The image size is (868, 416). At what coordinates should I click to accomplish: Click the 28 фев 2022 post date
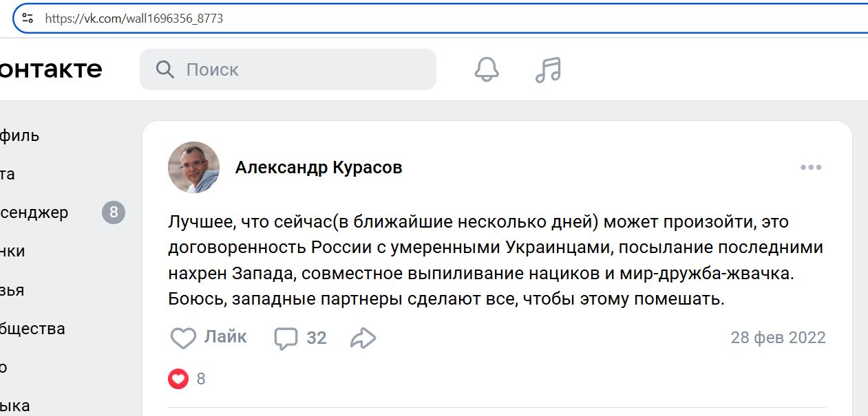point(778,338)
